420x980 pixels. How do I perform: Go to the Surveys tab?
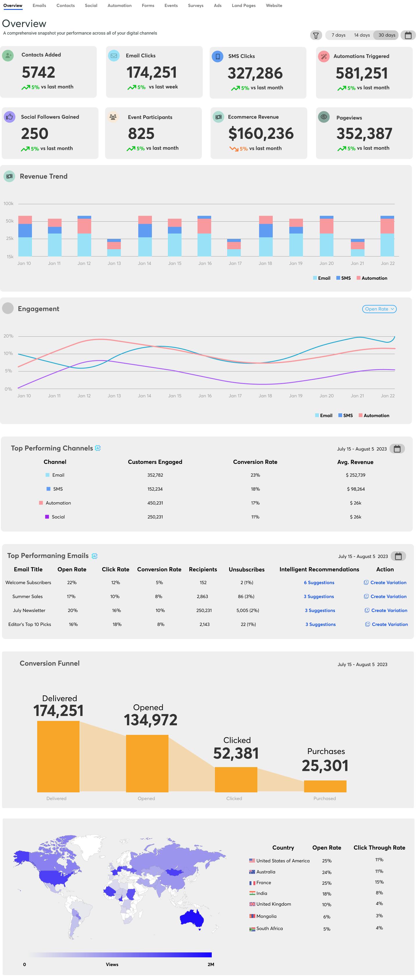(x=195, y=6)
